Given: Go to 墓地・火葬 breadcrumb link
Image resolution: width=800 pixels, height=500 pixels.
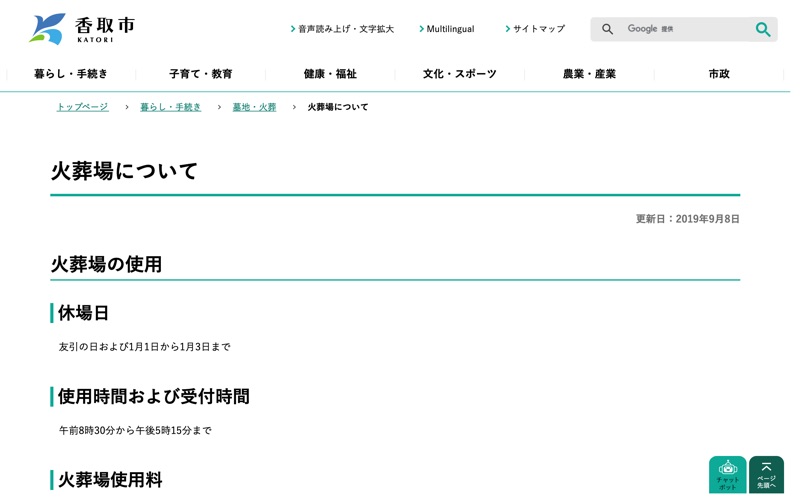Looking at the screenshot, I should pyautogui.click(x=254, y=107).
